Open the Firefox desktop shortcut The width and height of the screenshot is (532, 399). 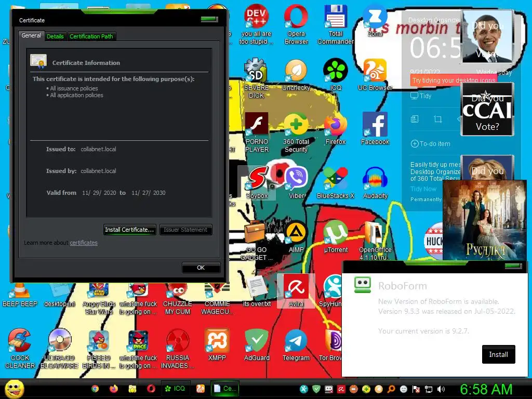pos(336,129)
